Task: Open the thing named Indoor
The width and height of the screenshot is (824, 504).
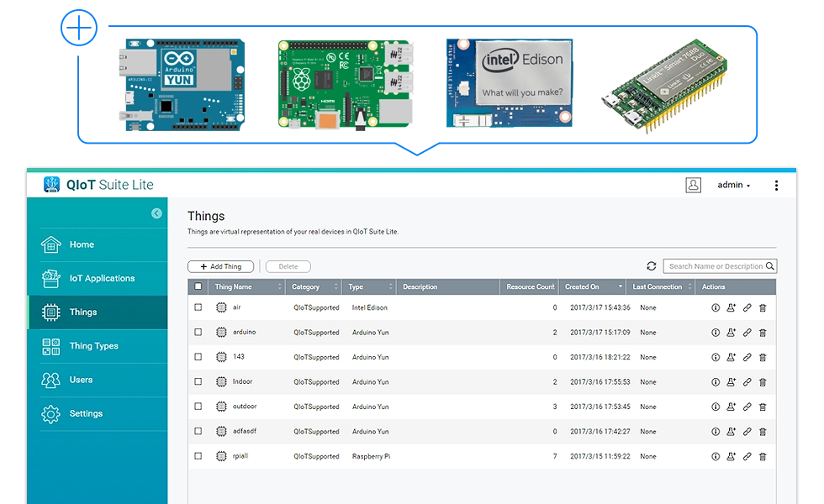Action: (242, 381)
